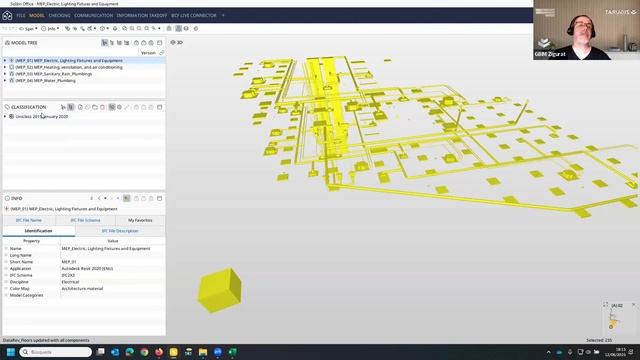Click Model Tree second hierarchy mode icon

(x=112, y=42)
